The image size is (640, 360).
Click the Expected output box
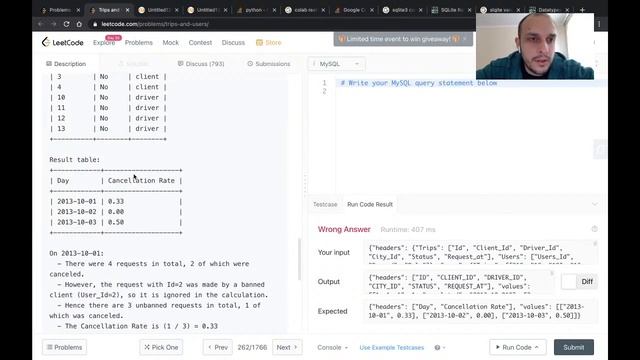pos(480,311)
